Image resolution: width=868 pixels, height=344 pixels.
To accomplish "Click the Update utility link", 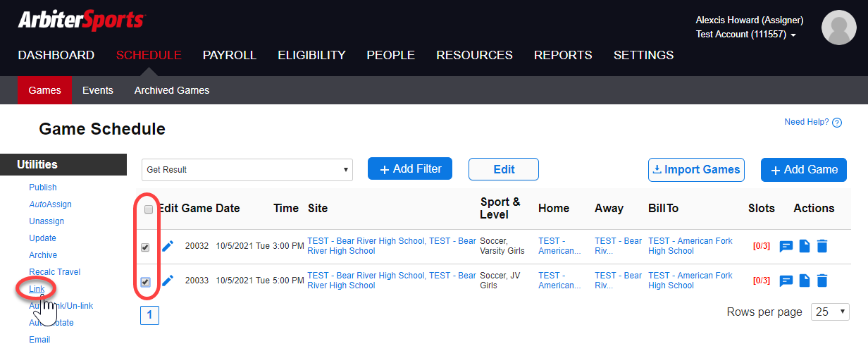I will point(42,238).
